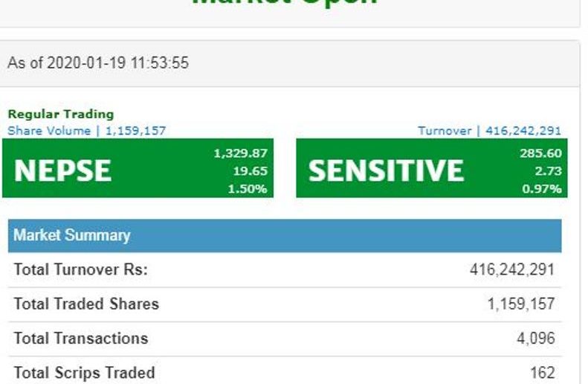Click the SENSITIVE index value 285.60
The height and width of the screenshot is (384, 588).
(540, 153)
